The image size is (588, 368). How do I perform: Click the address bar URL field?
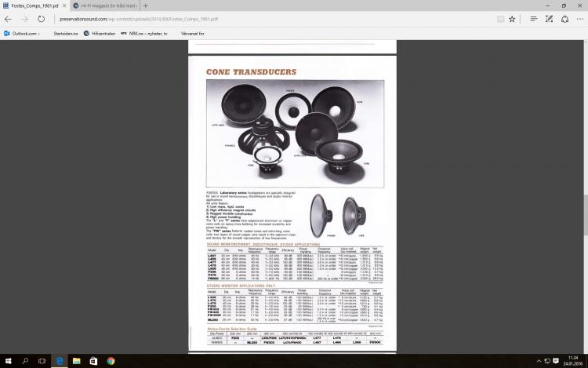276,19
